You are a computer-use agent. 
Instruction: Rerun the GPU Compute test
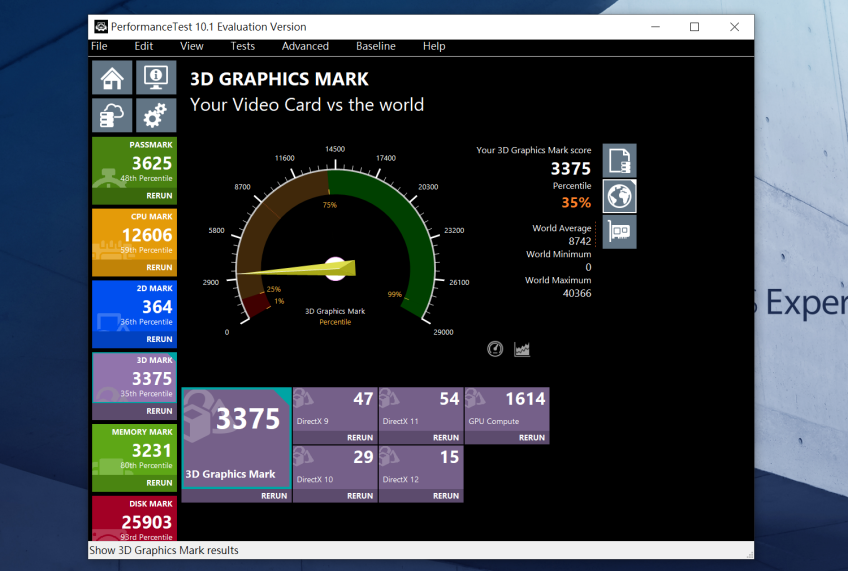(x=532, y=437)
